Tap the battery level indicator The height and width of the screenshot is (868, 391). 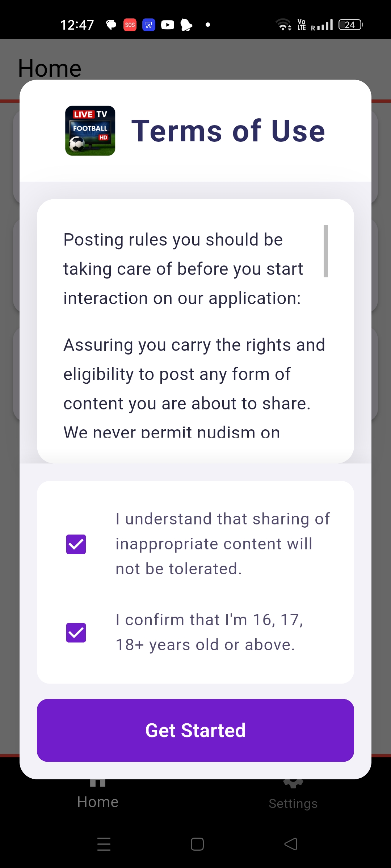tap(350, 25)
